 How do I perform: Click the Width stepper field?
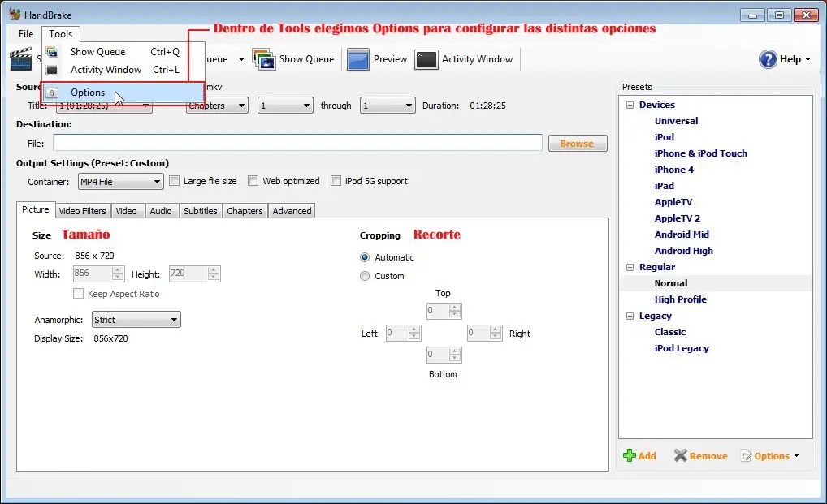pyautogui.click(x=98, y=274)
